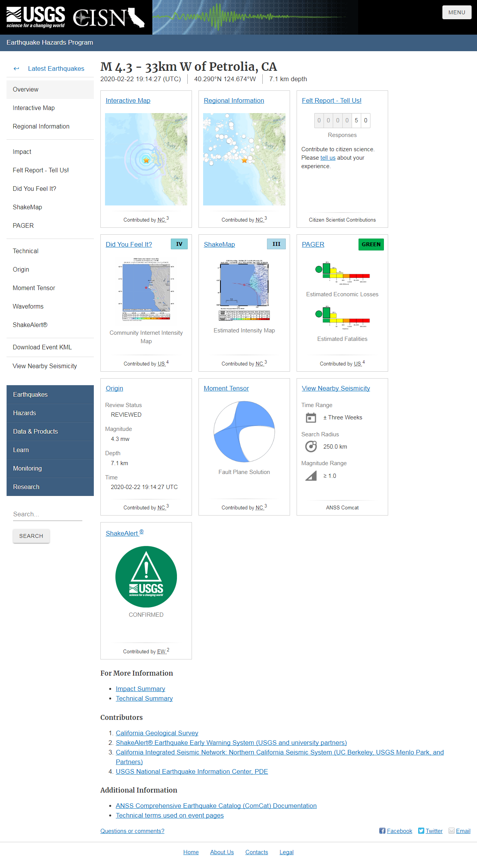Click the USGS logo in header

pyautogui.click(x=36, y=17)
